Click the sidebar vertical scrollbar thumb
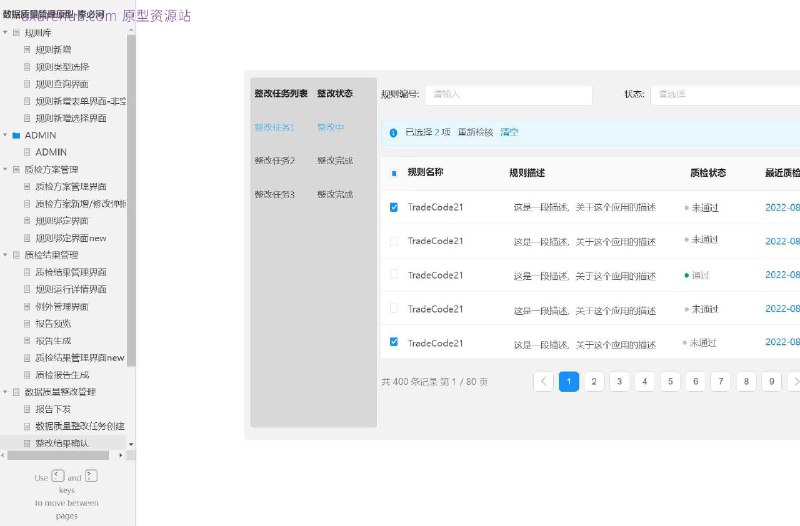This screenshot has width=800, height=526. click(131, 201)
